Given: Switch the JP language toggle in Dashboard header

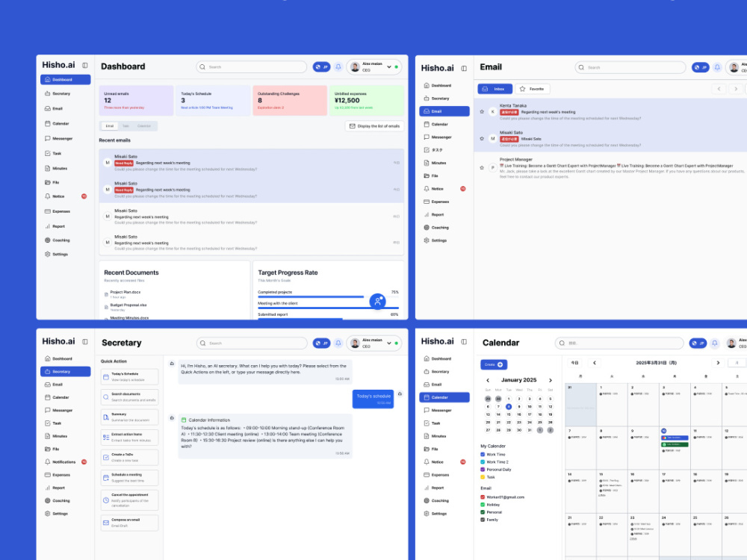Looking at the screenshot, I should (321, 67).
